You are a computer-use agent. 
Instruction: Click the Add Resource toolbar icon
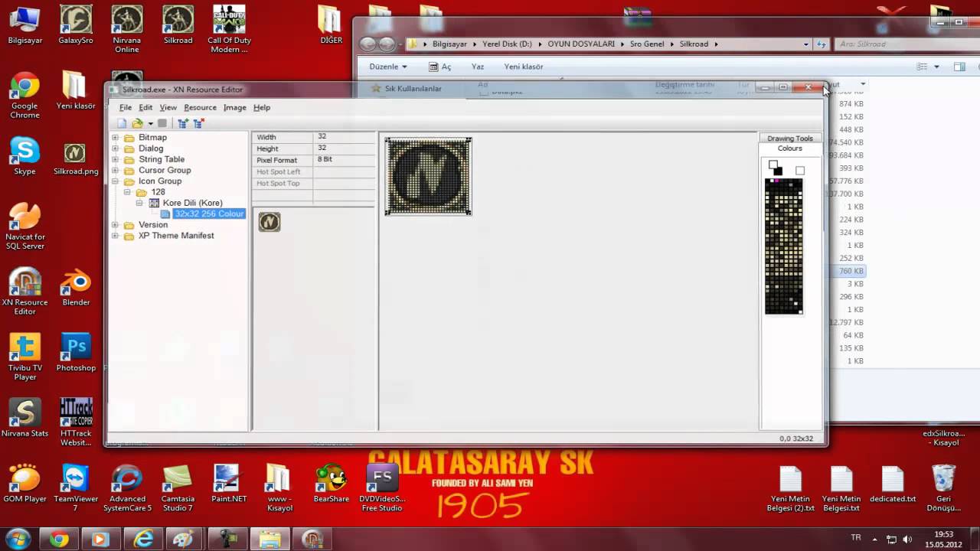[183, 123]
